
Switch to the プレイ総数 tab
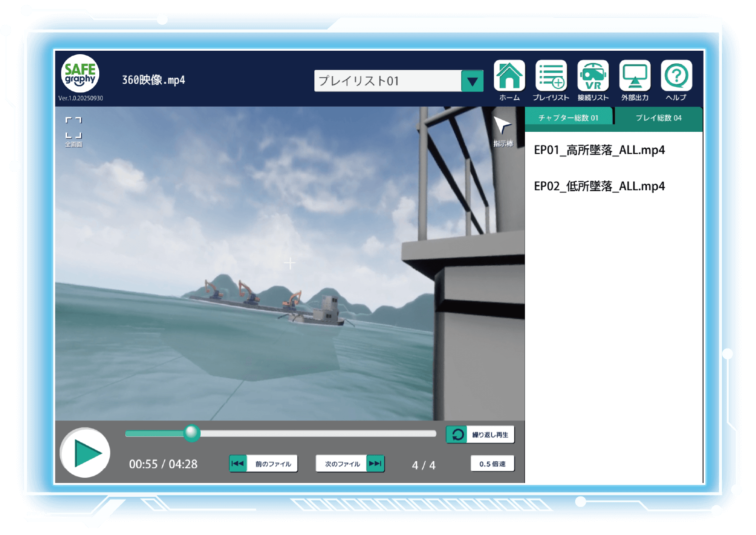658,117
